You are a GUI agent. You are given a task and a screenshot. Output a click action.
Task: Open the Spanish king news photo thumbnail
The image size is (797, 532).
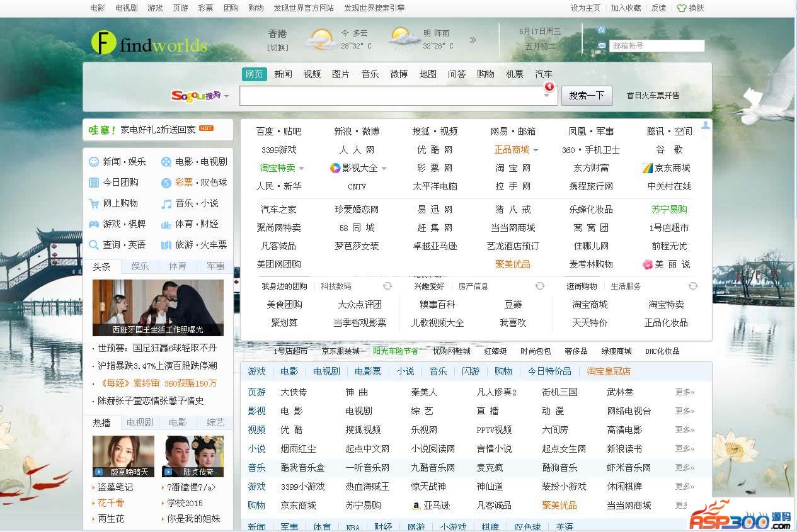[x=158, y=307]
